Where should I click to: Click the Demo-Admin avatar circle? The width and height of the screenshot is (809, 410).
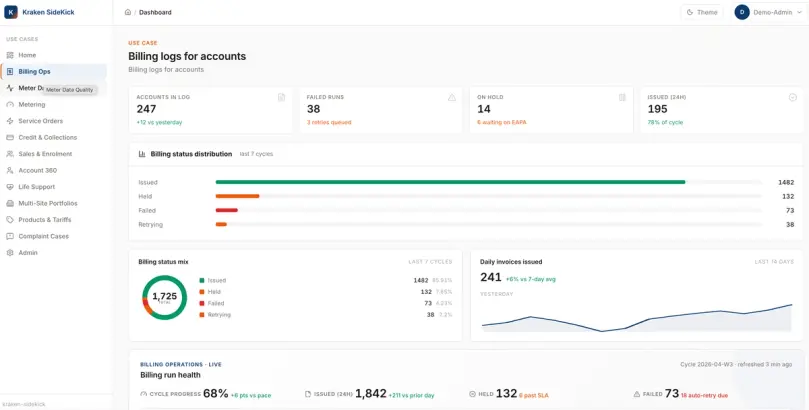tap(742, 12)
